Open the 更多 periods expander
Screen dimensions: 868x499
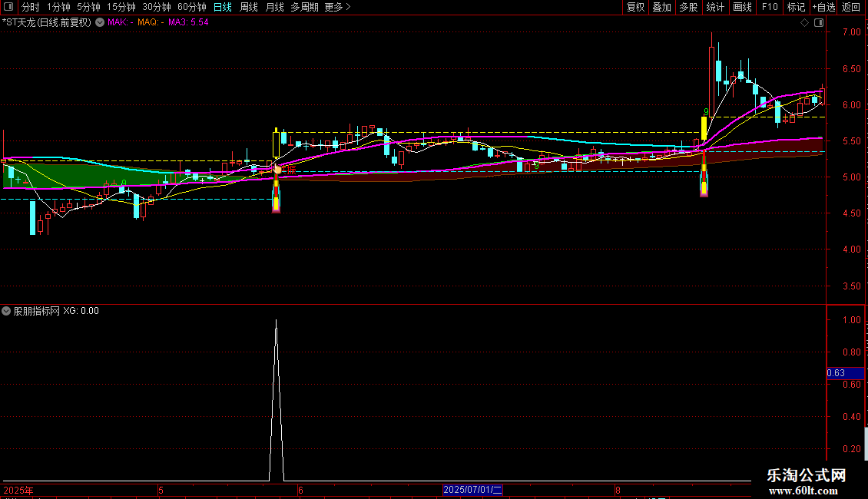337,7
